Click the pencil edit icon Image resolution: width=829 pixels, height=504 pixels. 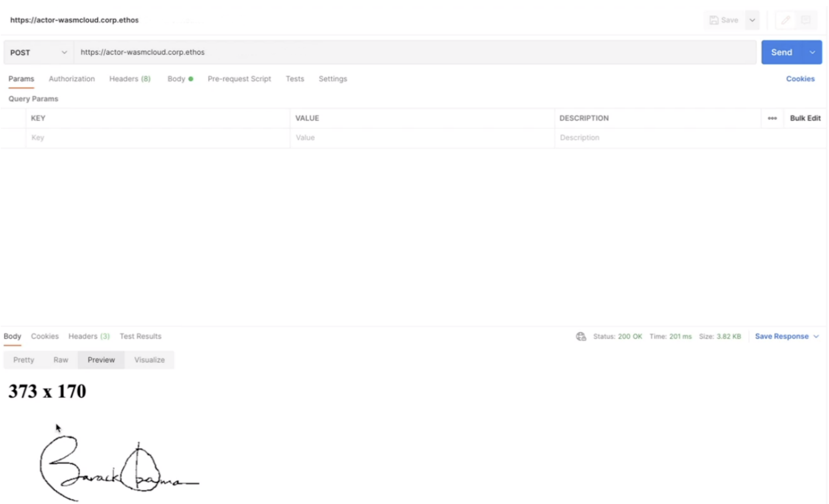[785, 20]
